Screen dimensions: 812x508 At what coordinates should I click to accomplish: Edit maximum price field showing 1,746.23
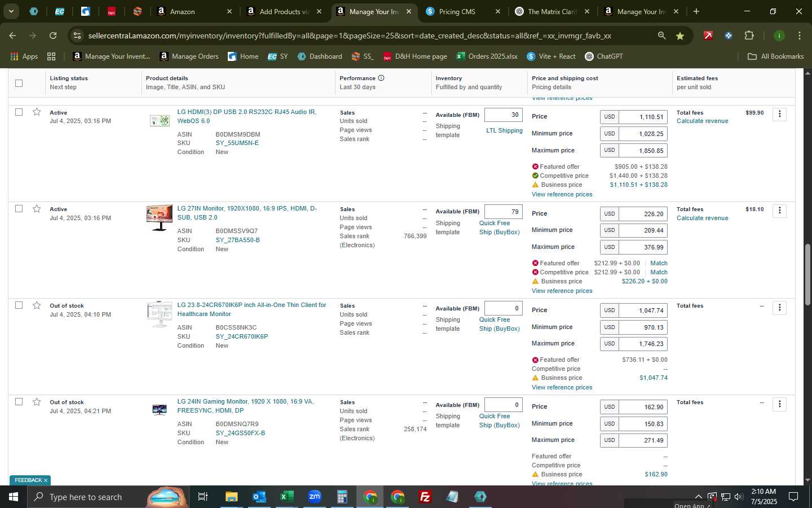(643, 344)
